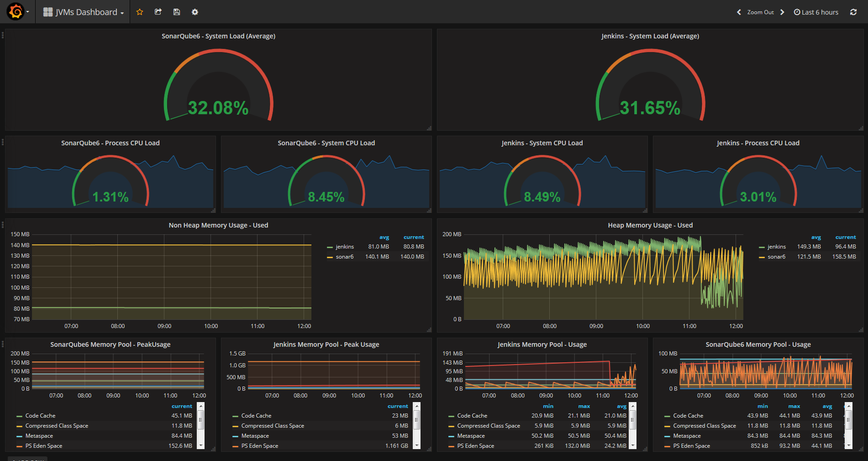This screenshot has width=868, height=461.
Task: Toggle Code Cache series in SonarQube6 PeakUsage legend
Action: click(40, 416)
